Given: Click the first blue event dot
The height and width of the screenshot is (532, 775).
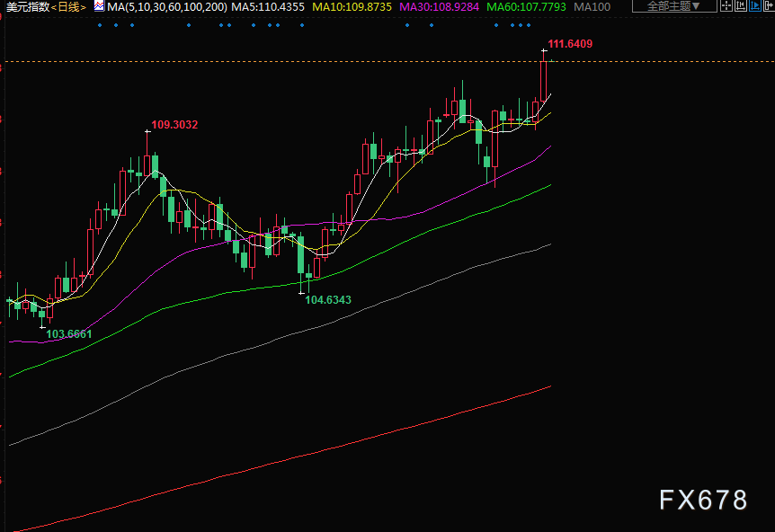Looking at the screenshot, I should (x=100, y=25).
